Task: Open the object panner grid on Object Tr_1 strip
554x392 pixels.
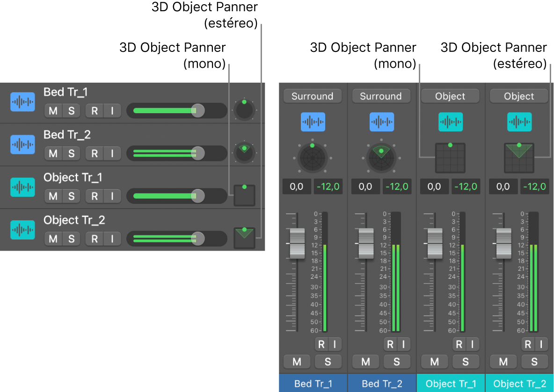Action: point(450,158)
